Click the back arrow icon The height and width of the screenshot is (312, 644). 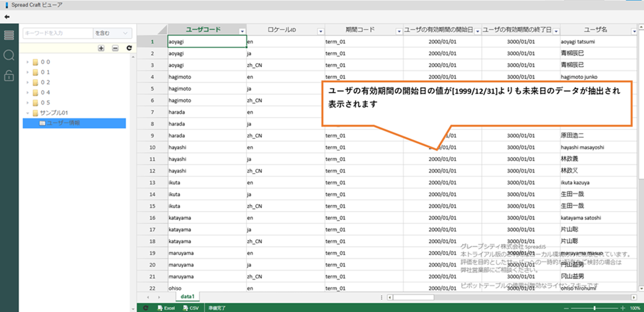point(7,17)
